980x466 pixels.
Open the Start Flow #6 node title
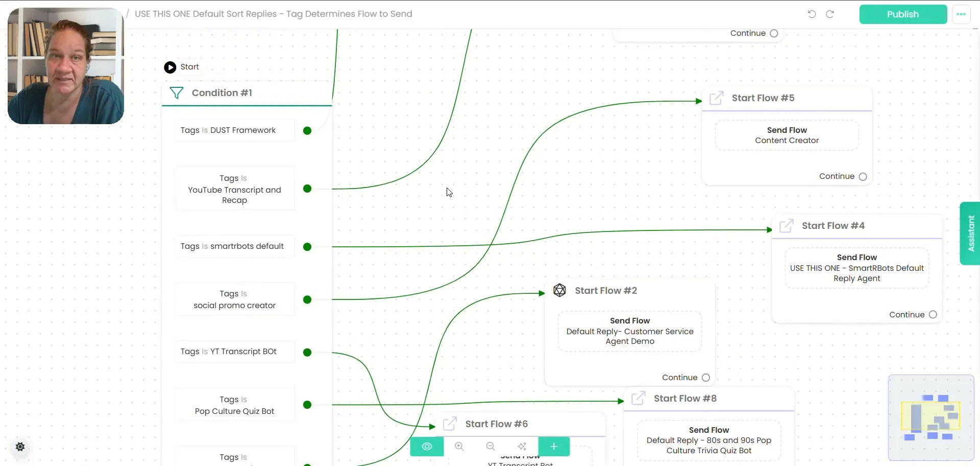tap(497, 424)
